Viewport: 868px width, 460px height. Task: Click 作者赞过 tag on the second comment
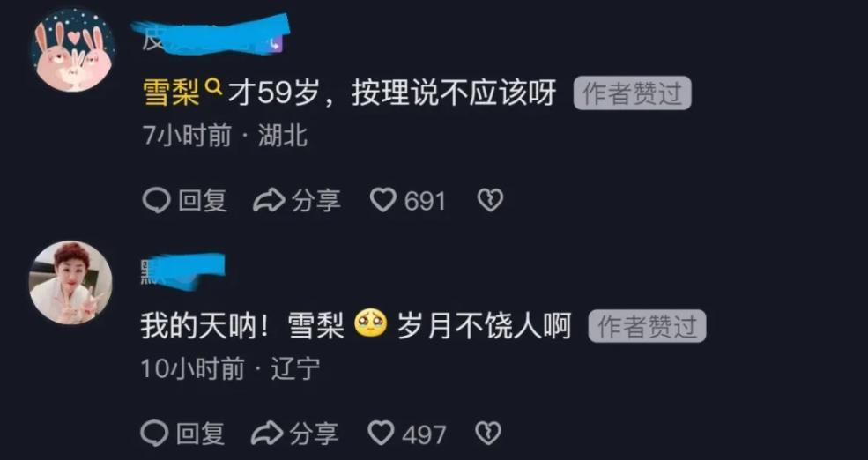(647, 327)
